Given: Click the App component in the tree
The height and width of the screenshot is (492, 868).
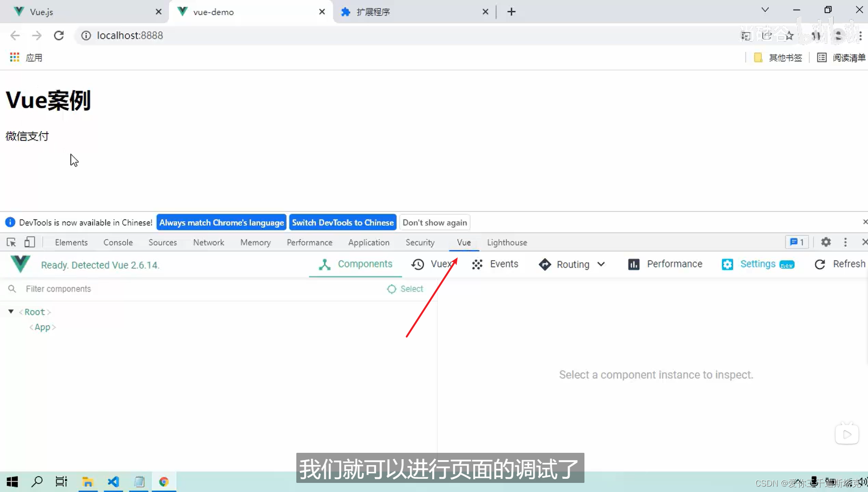Looking at the screenshot, I should [42, 327].
